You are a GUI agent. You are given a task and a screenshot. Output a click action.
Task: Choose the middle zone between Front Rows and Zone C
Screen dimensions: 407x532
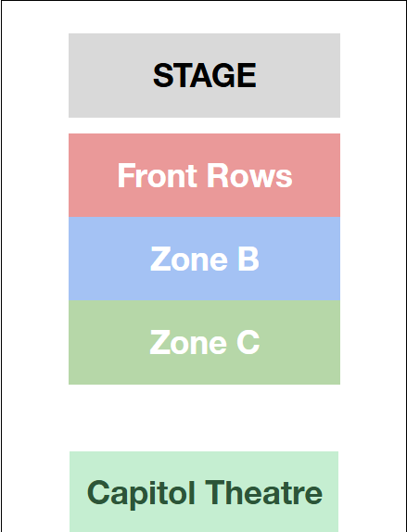pyautogui.click(x=204, y=259)
